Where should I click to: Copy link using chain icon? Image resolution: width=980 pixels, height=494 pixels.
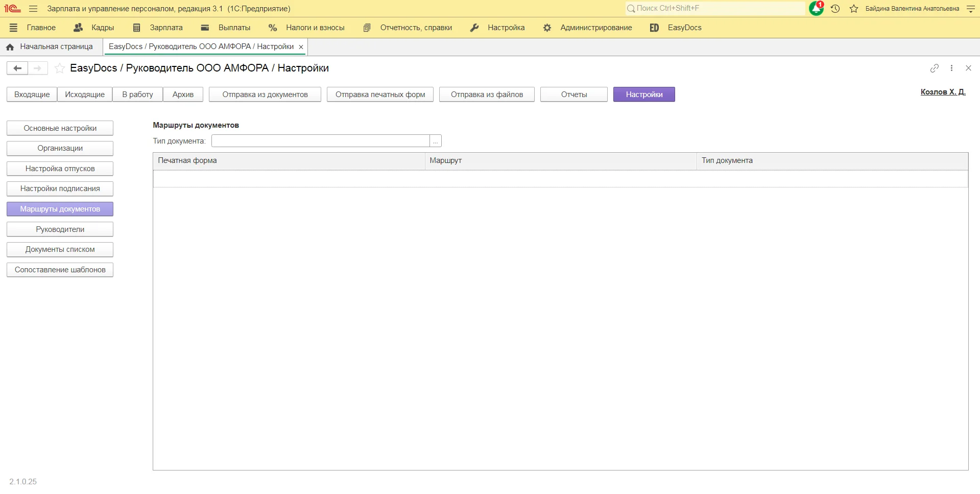(934, 68)
